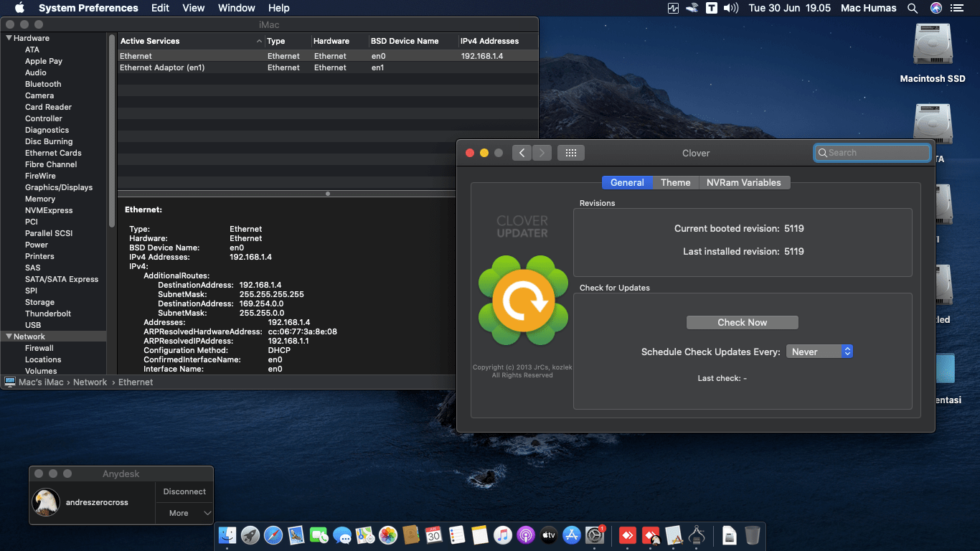
Task: Select USB in the Hardware list
Action: [x=33, y=325]
